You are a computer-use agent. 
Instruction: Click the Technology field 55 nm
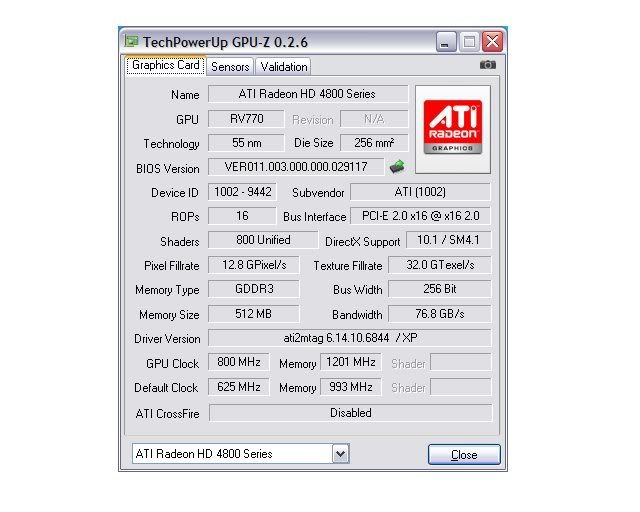click(246, 143)
